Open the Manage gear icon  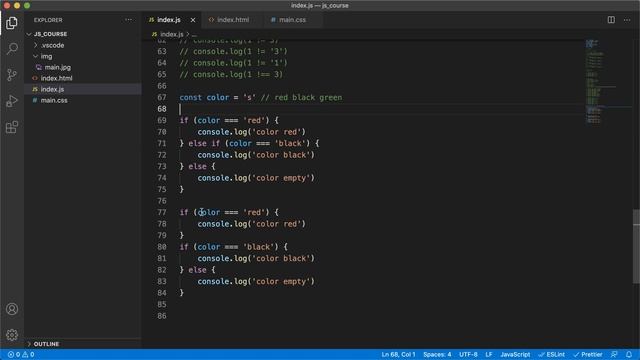click(x=12, y=335)
